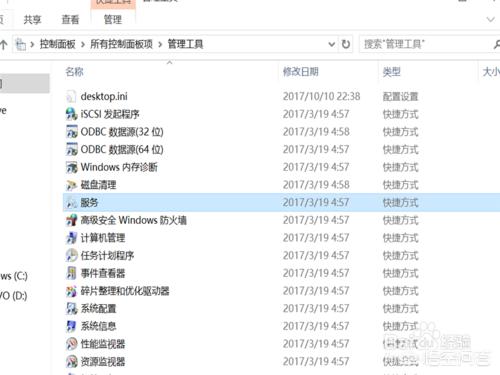Screen dimensions: 500x375
Task: Click the 系统配置 icon
Action: click(x=71, y=309)
